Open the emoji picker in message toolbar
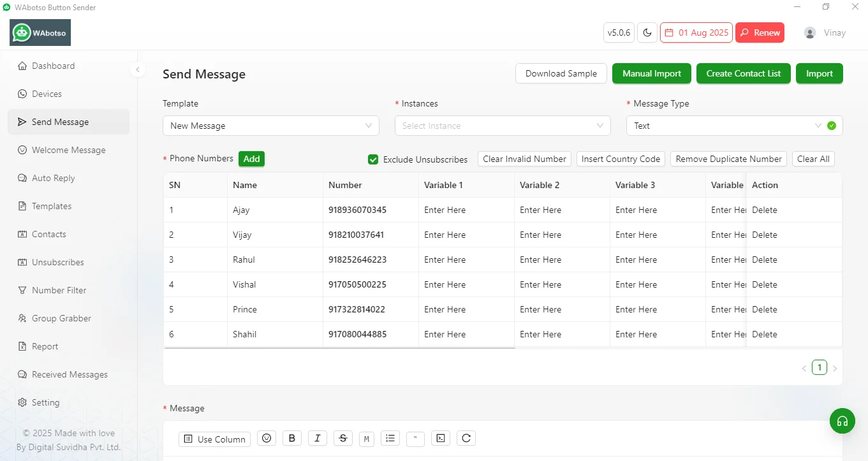Viewport: 868px width, 461px height. pos(267,438)
